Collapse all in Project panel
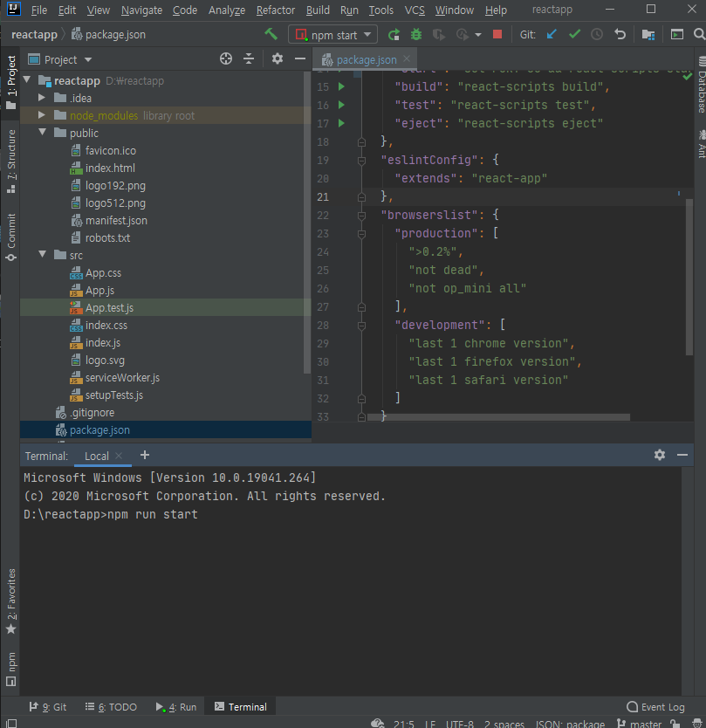 [x=249, y=59]
